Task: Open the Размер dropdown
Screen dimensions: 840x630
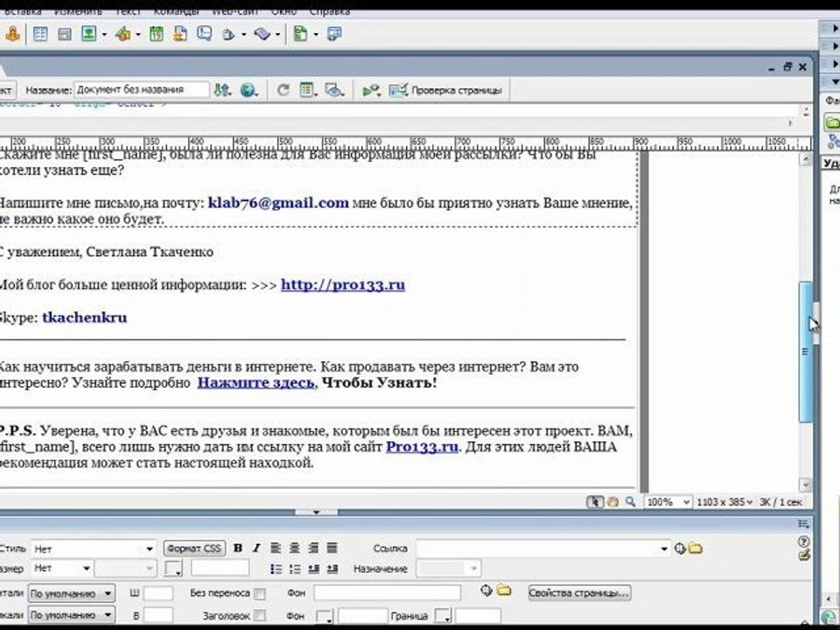Action: (x=61, y=568)
